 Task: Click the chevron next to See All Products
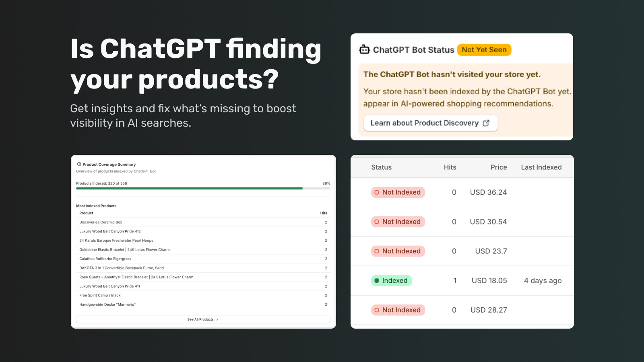point(217,319)
